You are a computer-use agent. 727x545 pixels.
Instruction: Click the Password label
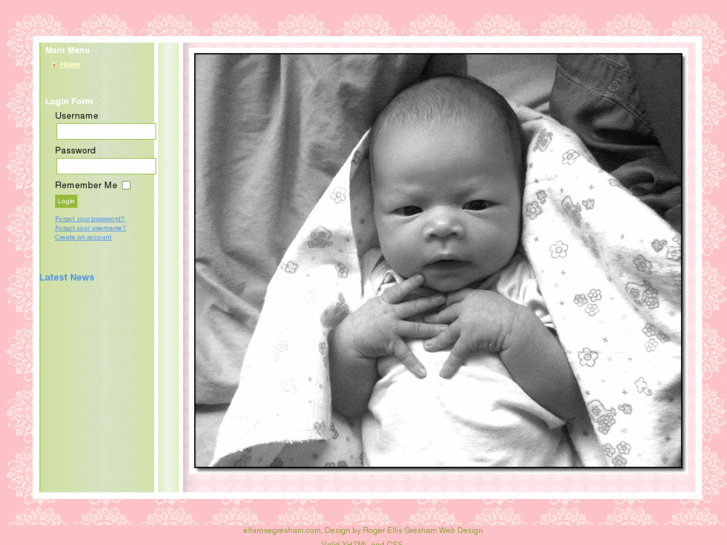coord(75,150)
